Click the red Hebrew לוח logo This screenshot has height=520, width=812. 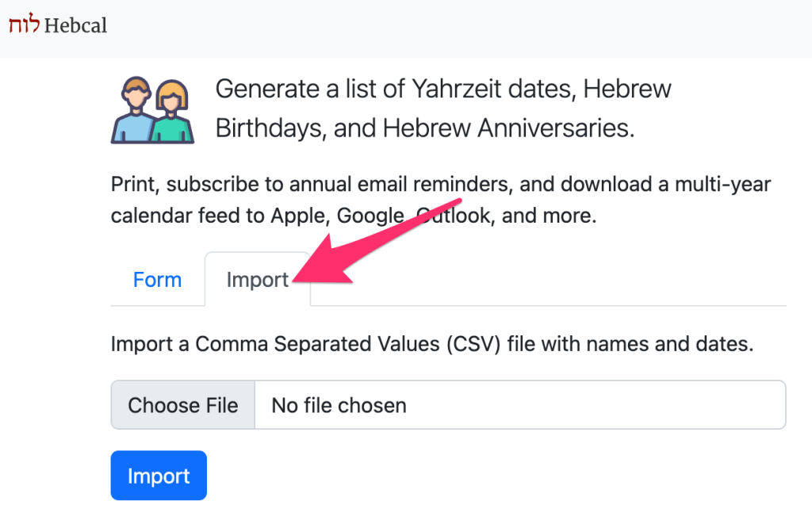(25, 25)
